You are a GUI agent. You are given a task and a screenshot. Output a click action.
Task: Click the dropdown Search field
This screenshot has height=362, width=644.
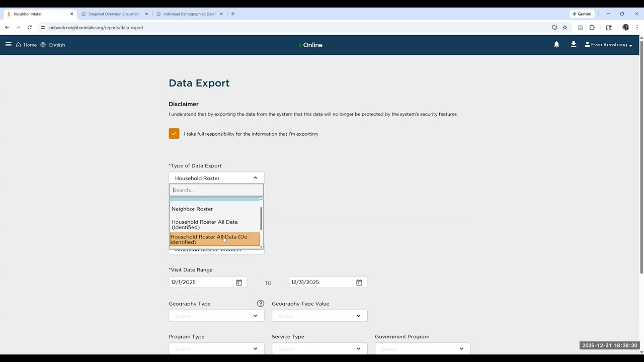coord(216,190)
